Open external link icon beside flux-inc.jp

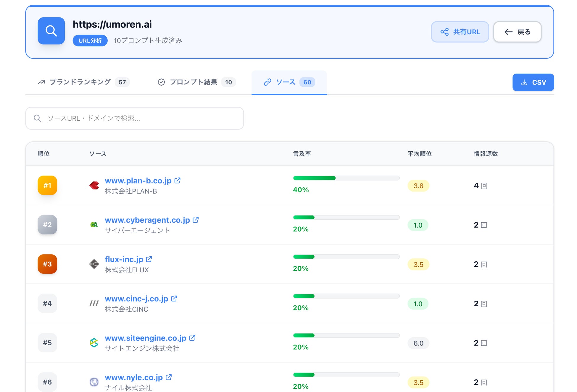click(x=149, y=259)
